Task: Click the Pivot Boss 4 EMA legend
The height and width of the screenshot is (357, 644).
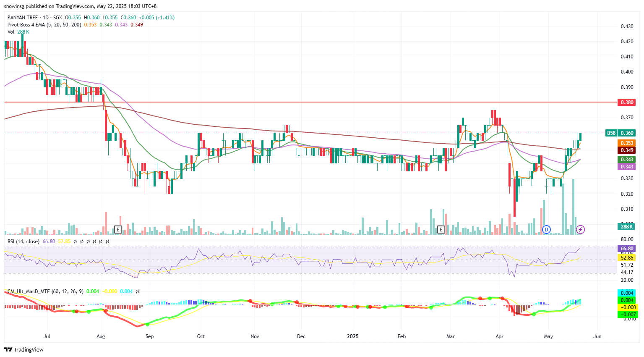Action: 44,25
